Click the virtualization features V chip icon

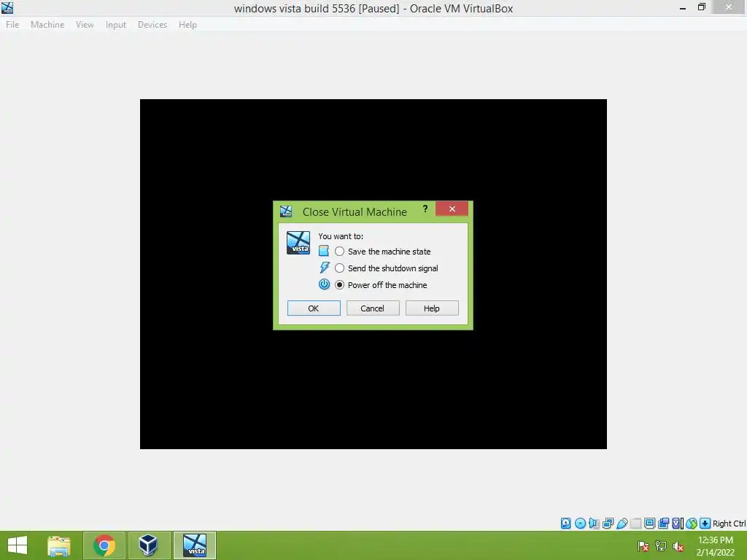click(x=678, y=524)
